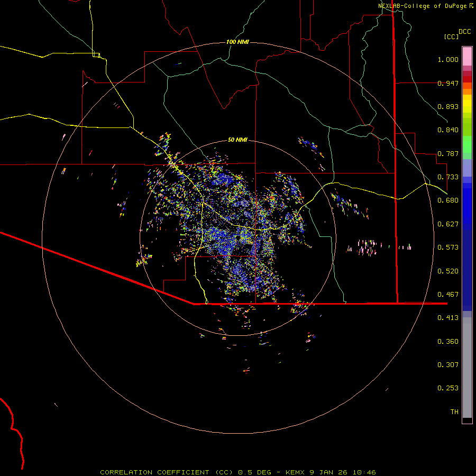Click the 0.253 scale value
Image resolution: width=476 pixels, height=476 pixels.
click(448, 388)
